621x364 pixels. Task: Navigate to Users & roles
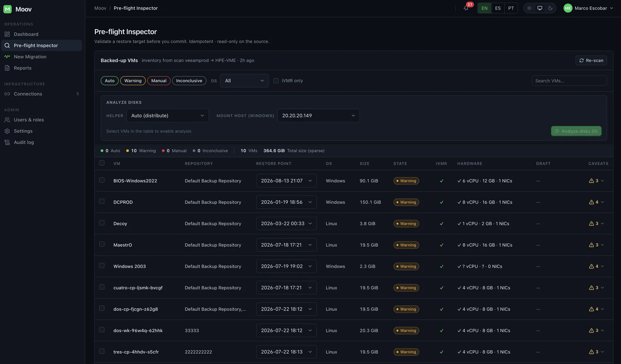coord(42,120)
